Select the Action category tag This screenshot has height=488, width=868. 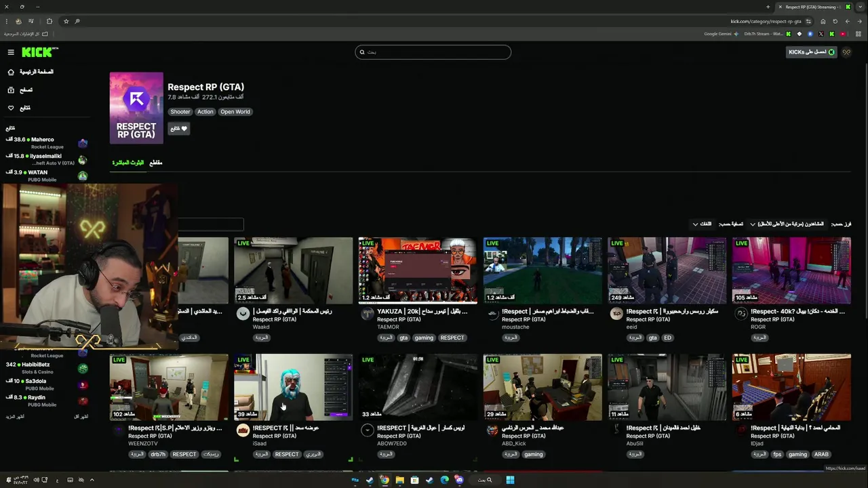[205, 112]
